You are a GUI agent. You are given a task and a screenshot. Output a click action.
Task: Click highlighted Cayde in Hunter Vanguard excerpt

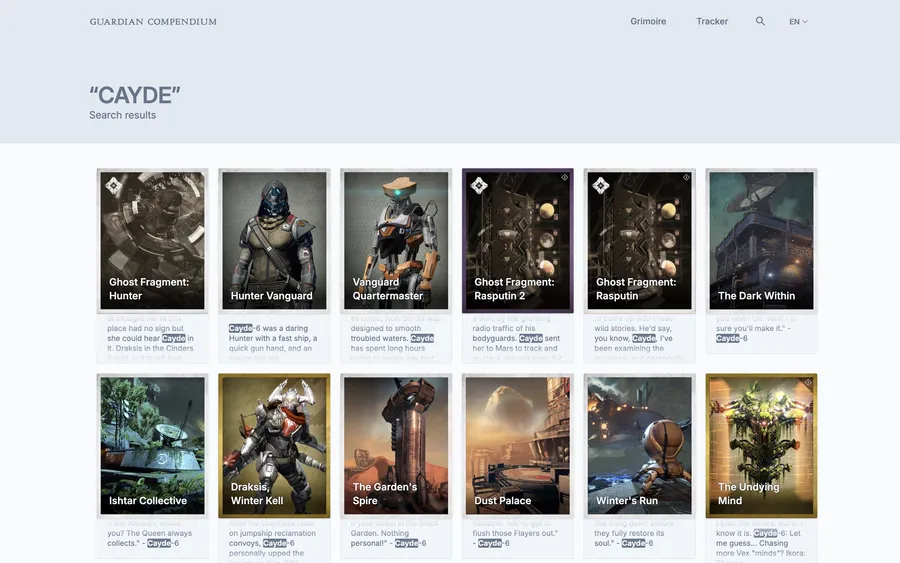(x=240, y=328)
